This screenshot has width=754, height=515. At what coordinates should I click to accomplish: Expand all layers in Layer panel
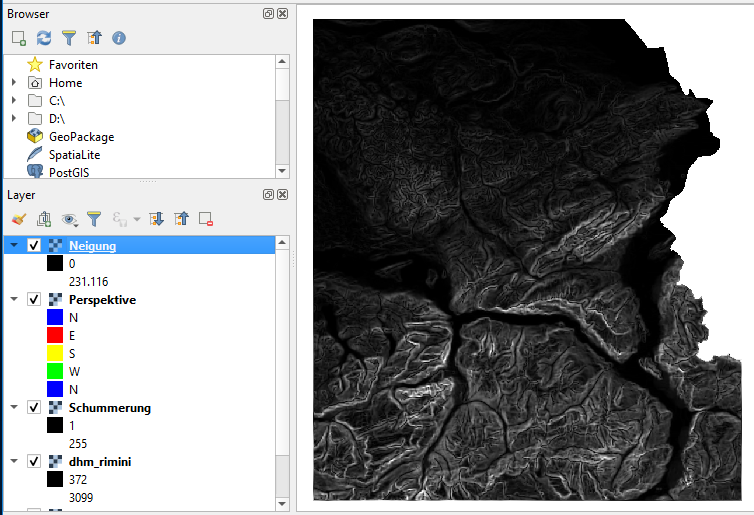point(156,218)
